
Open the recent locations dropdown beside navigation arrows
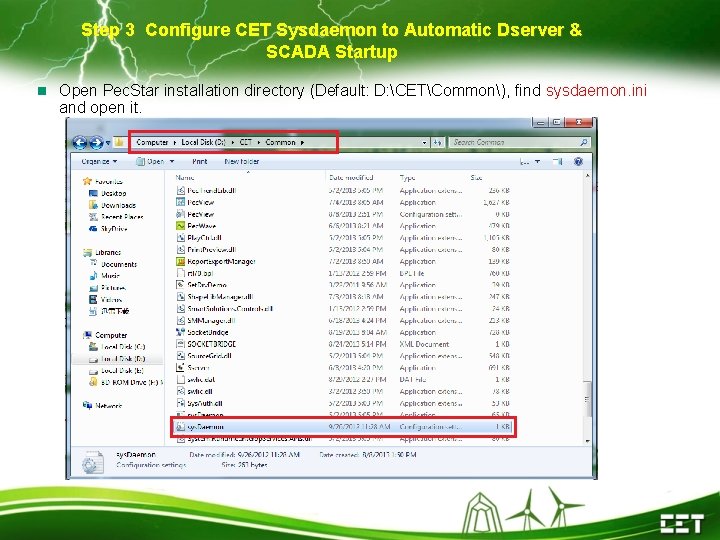[108, 143]
